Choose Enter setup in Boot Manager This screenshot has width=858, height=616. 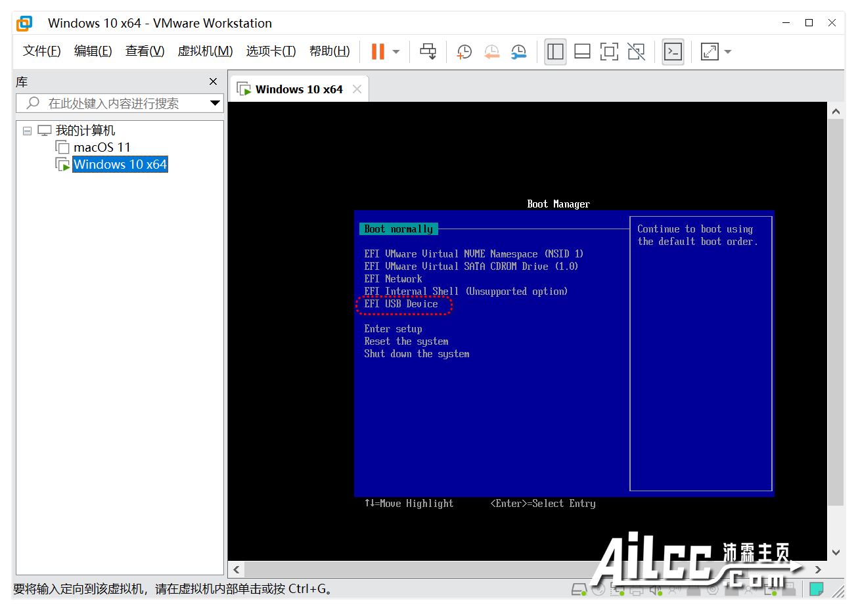click(x=393, y=329)
